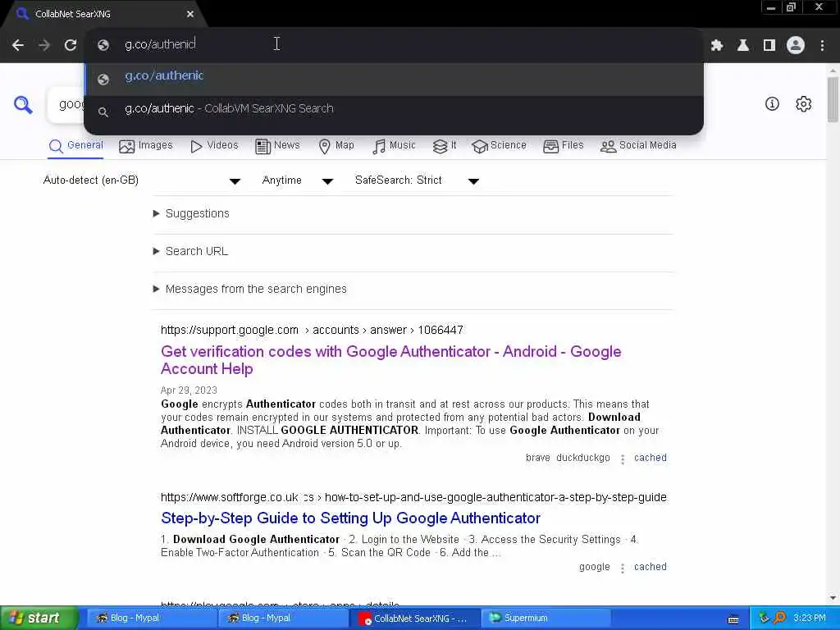Open cached link of softforge result
The image size is (840, 630).
[651, 568]
